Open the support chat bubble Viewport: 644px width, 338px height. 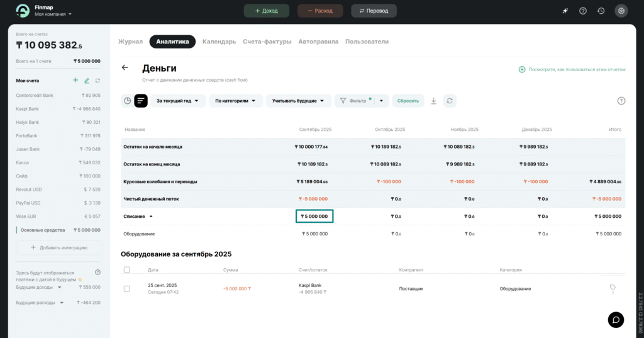pos(616,319)
